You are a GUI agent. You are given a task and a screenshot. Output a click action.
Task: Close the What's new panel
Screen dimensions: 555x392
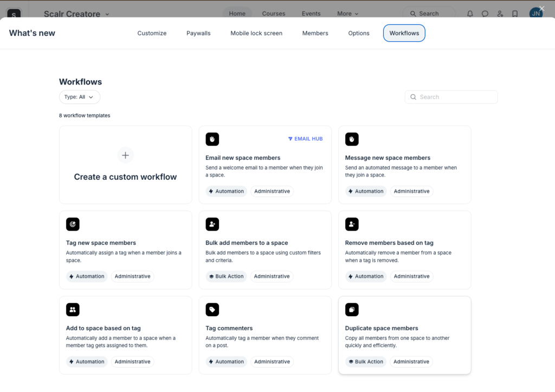point(542,9)
